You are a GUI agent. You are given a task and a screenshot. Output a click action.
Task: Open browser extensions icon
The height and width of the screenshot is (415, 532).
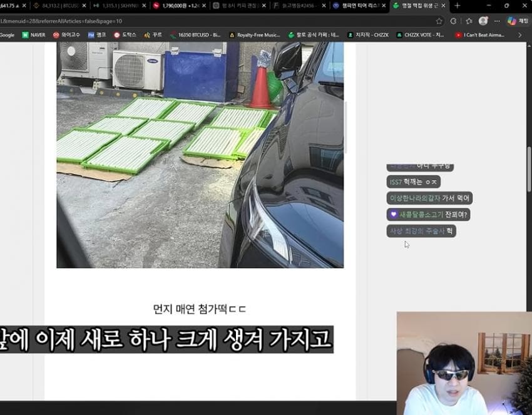(x=453, y=21)
